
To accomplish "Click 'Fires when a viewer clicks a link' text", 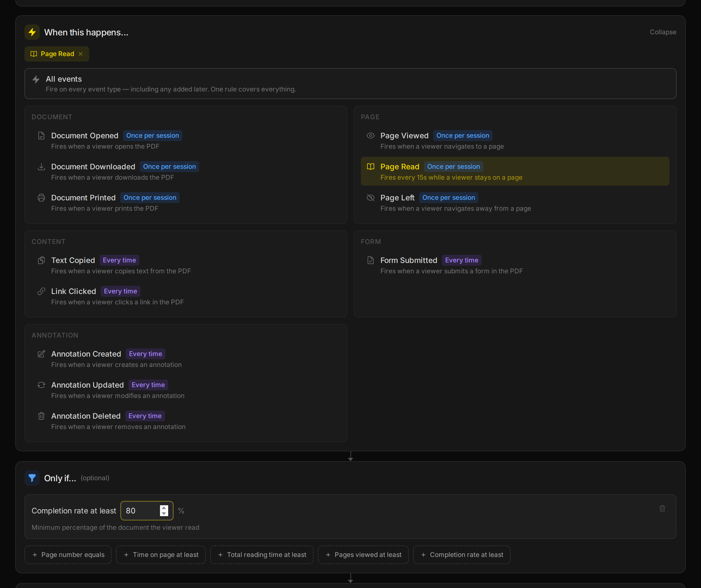I will 118,302.
